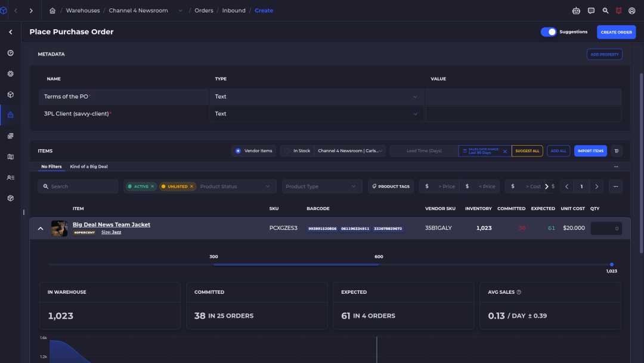This screenshot has height=363, width=644.
Task: Open the dashboard gauge sidebar icon
Action: (x=11, y=53)
